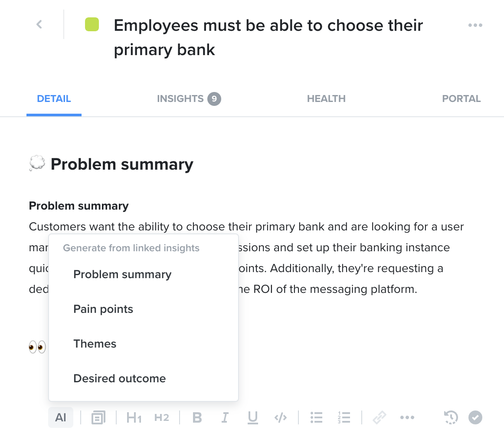Image resolution: width=504 pixels, height=440 pixels.
Task: Insert a template block using the toolbar icon
Action: pos(98,417)
